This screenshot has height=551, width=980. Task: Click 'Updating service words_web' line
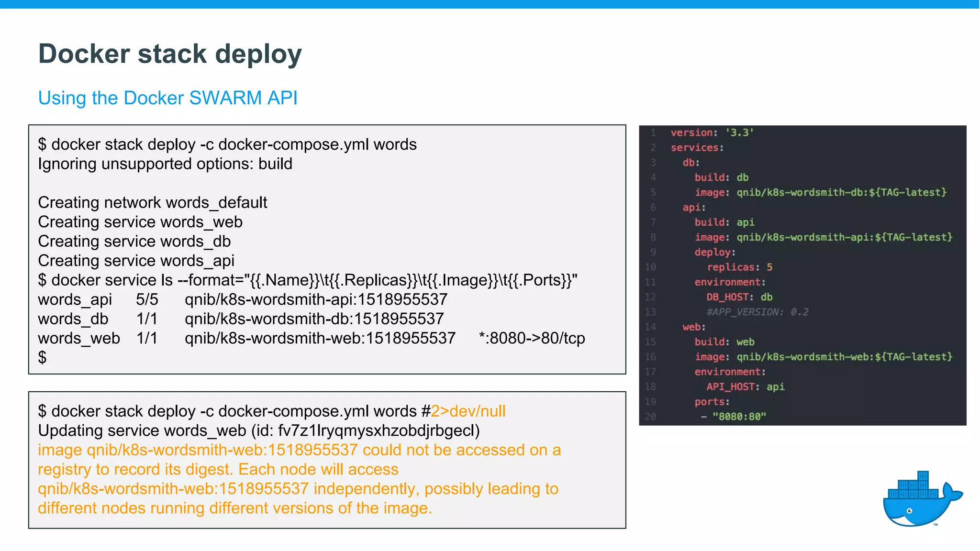click(259, 430)
